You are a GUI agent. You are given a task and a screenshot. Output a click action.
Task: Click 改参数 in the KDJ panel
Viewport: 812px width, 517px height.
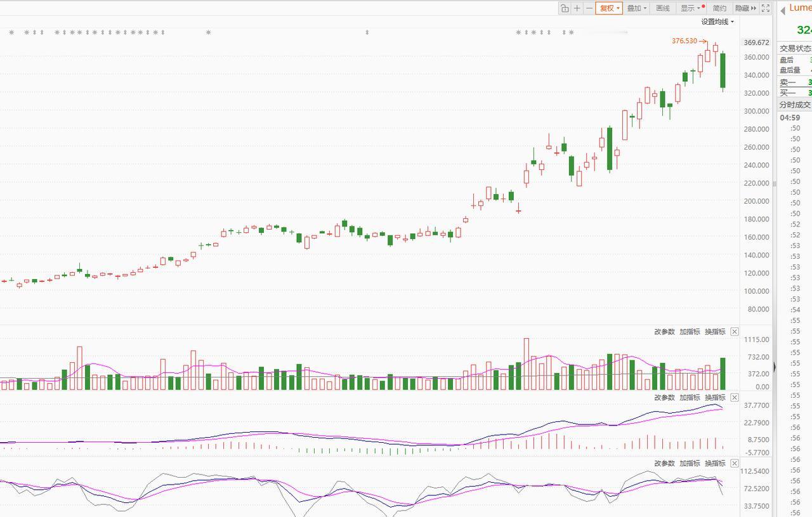coord(665,464)
